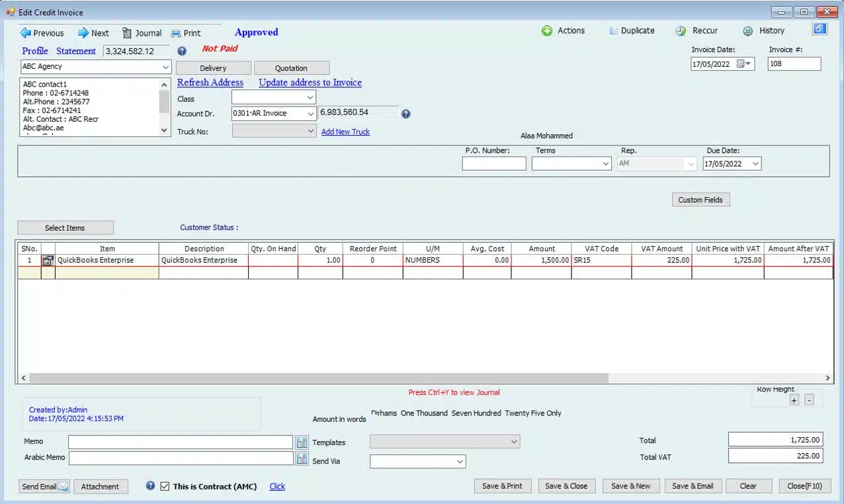Click the VAT Code cell SR15
The height and width of the screenshot is (504, 844).
[601, 261]
